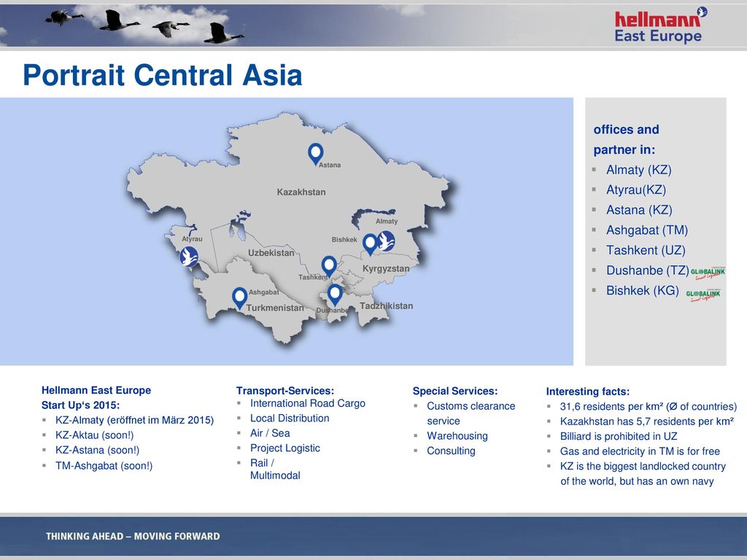Click 'KZ is the biggest landlocked country' fact
This screenshot has width=747, height=560.
(x=643, y=473)
